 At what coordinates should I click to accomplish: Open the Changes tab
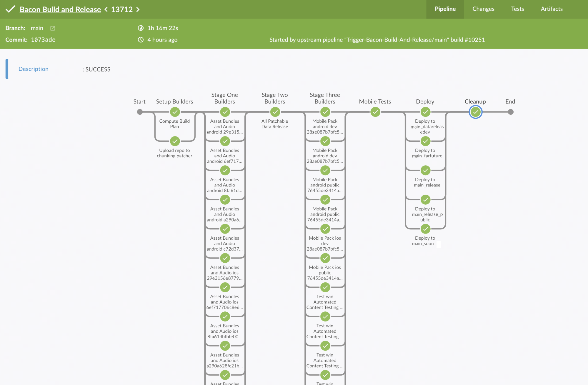(483, 9)
